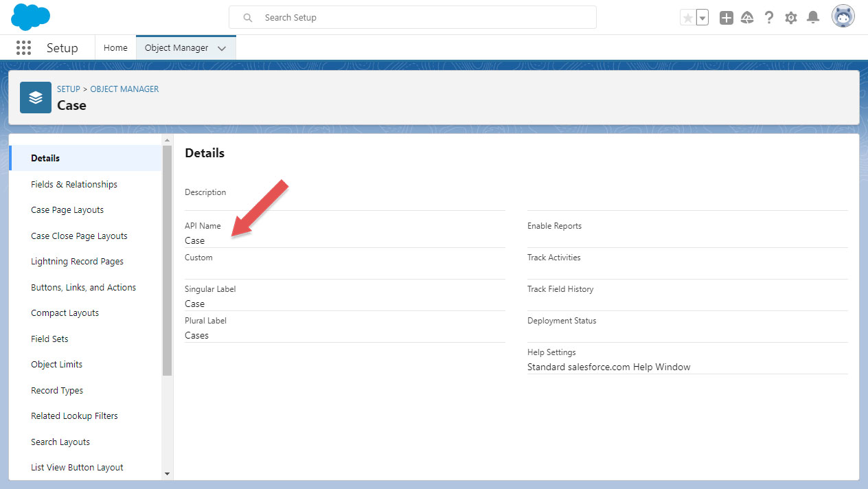868x489 pixels.
Task: Select the Object Manager tab
Action: click(x=175, y=47)
